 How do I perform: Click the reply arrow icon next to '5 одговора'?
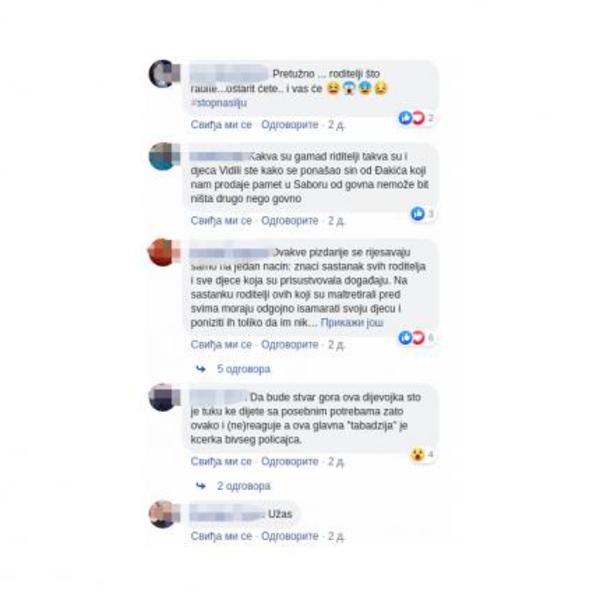pyautogui.click(x=201, y=369)
